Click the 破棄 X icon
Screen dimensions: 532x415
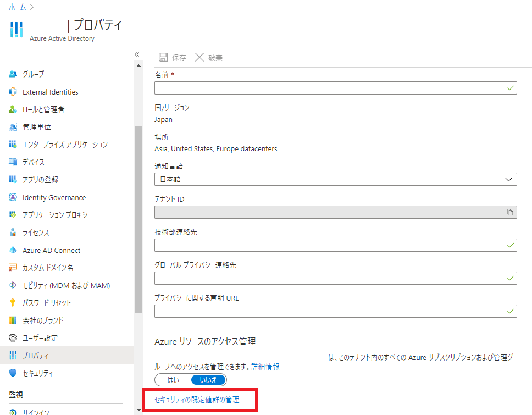(199, 57)
